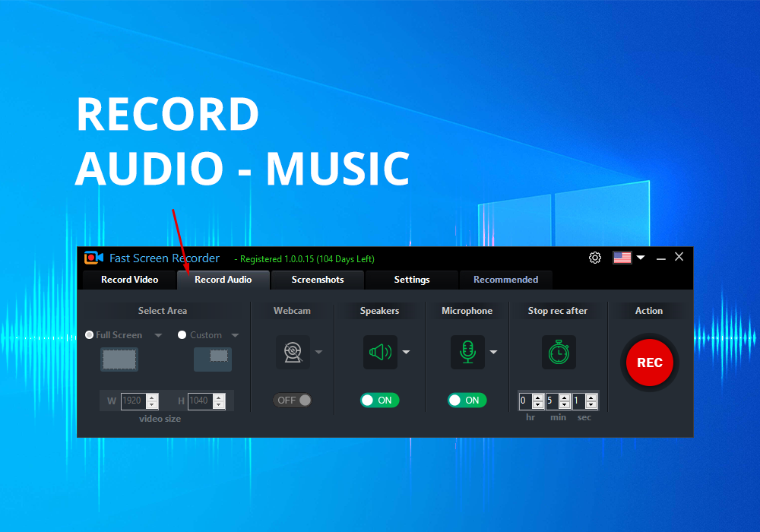Click the US flag language icon

(x=622, y=258)
